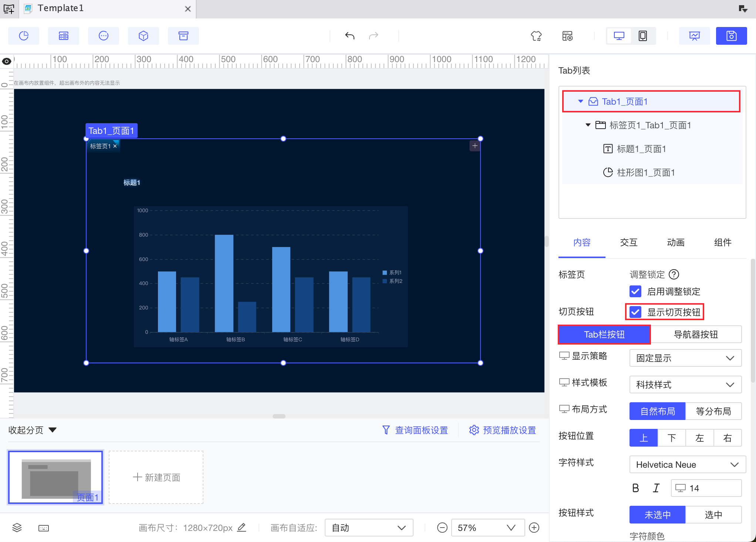This screenshot has width=756, height=542.
Task: Choose 自然布局 layout
Action: click(x=657, y=411)
